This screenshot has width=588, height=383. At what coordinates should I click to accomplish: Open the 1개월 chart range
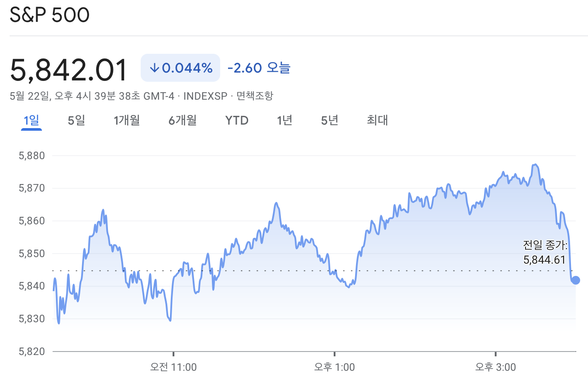(x=127, y=120)
